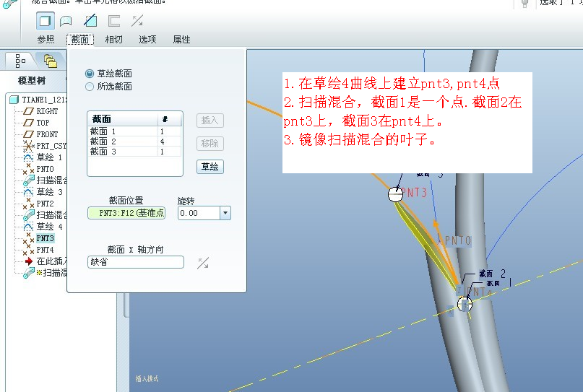Screen dimensions: 583x392
Task: Select the solid sweep type icon
Action: pos(46,21)
